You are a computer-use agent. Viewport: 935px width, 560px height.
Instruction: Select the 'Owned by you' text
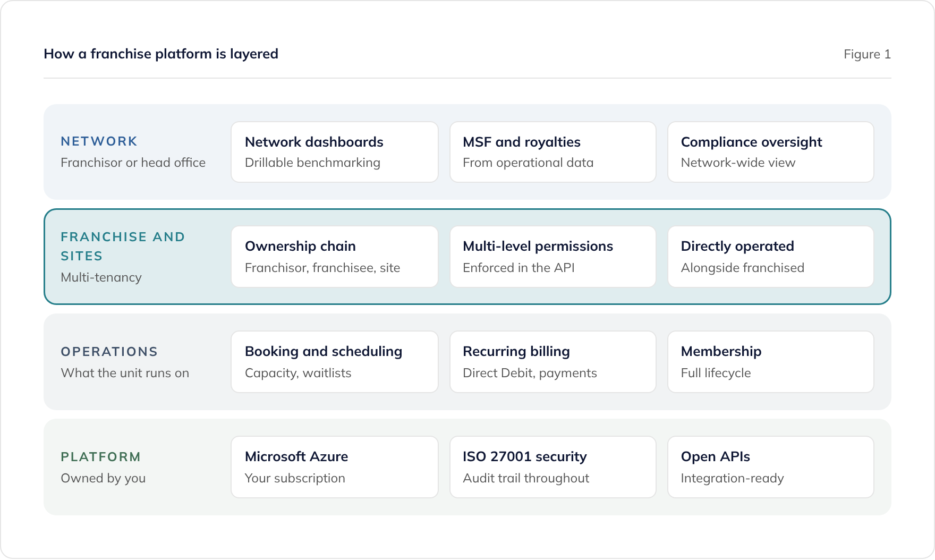(103, 478)
